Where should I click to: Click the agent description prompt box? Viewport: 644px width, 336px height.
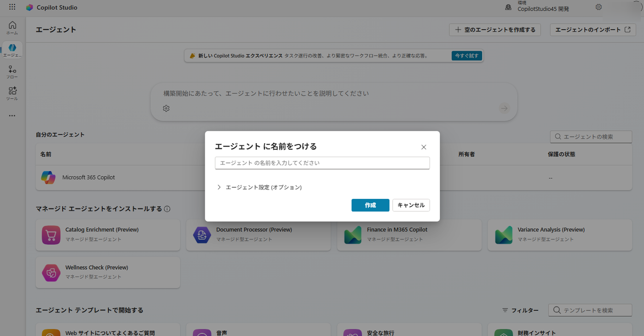pos(334,102)
